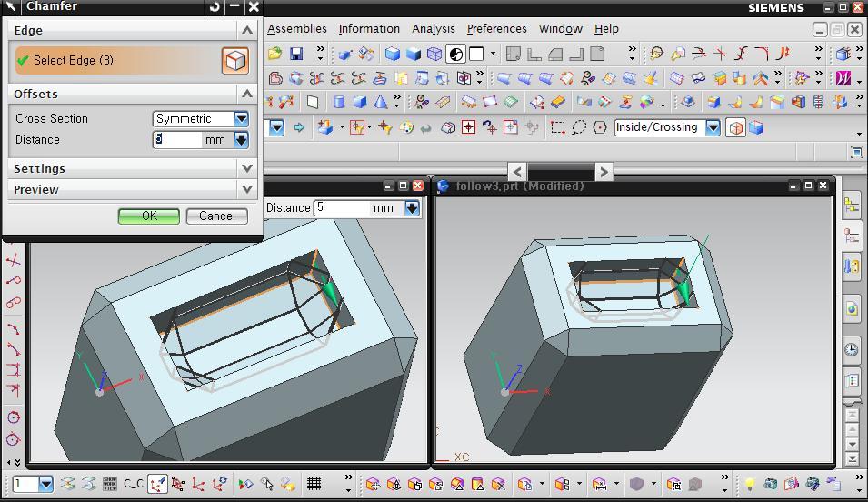Toggle the grid display icon in bottom toolbar
868x502 pixels.
tap(314, 484)
